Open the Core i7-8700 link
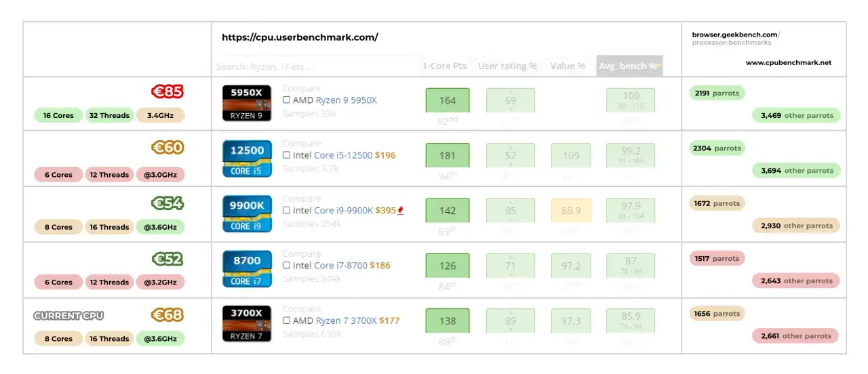This screenshot has height=374, width=868. 340,266
